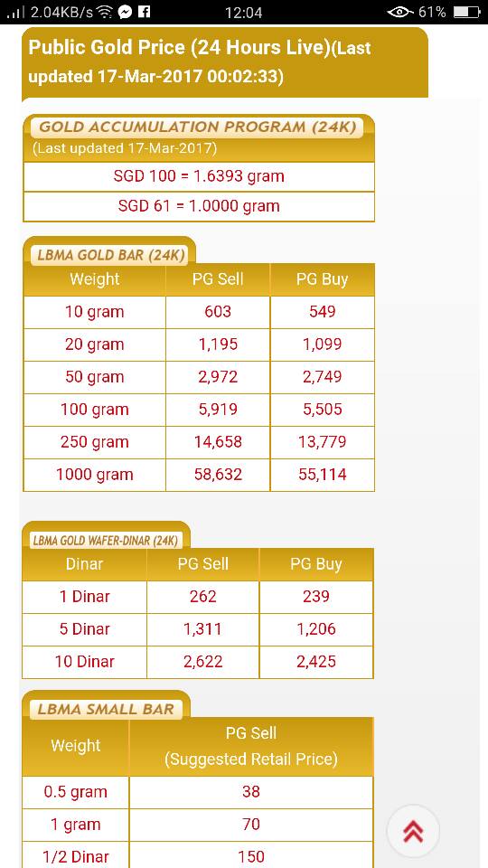The image size is (488, 868).
Task: Select the Gold Accumulation Program header
Action: (197, 127)
